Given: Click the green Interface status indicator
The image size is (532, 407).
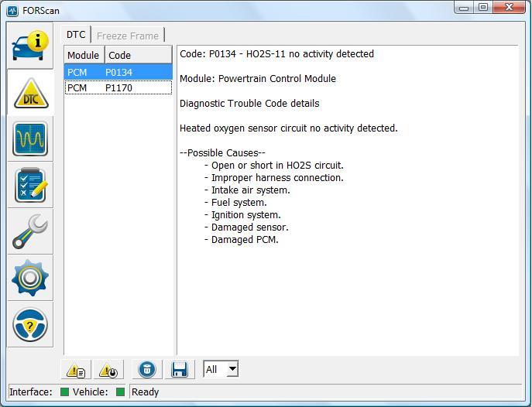Looking at the screenshot, I should [65, 392].
